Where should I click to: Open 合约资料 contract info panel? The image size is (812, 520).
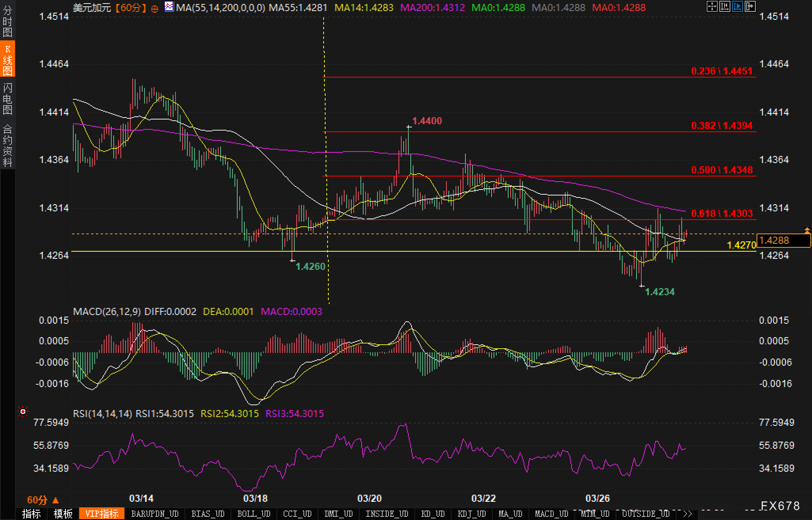(7, 146)
